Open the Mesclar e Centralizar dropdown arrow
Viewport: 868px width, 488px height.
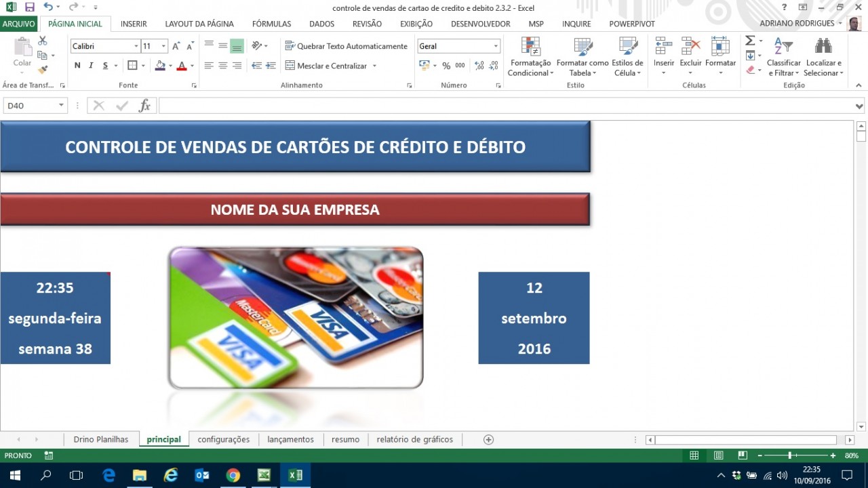374,66
